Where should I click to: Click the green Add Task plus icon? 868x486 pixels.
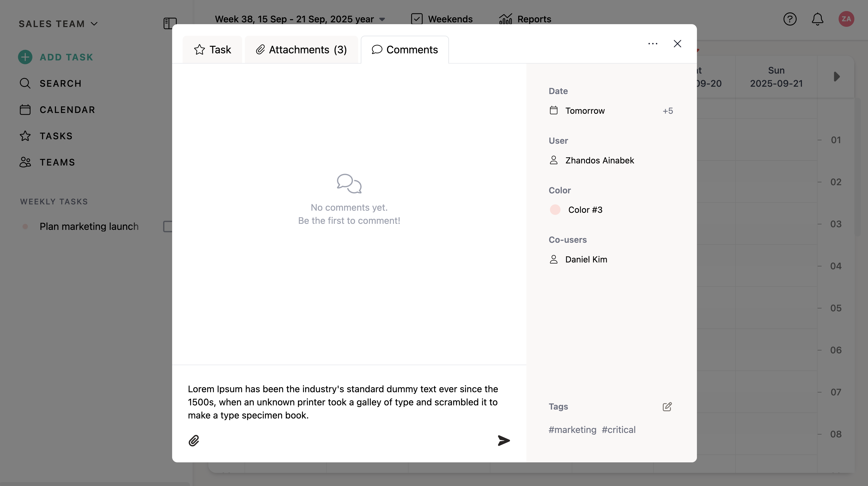pos(25,57)
